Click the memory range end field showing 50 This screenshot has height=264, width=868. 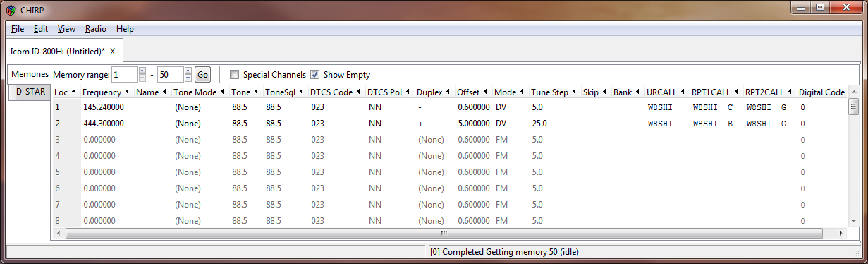[x=171, y=74]
